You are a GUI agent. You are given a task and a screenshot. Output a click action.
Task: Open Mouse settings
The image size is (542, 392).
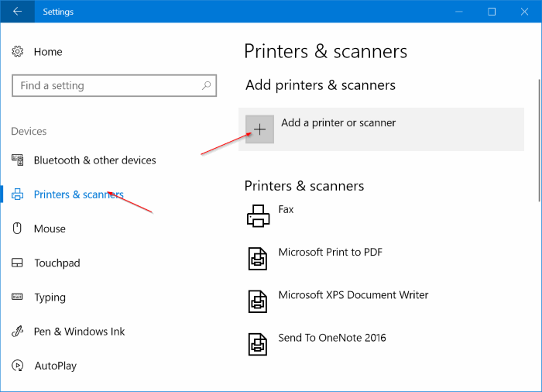pyautogui.click(x=50, y=229)
